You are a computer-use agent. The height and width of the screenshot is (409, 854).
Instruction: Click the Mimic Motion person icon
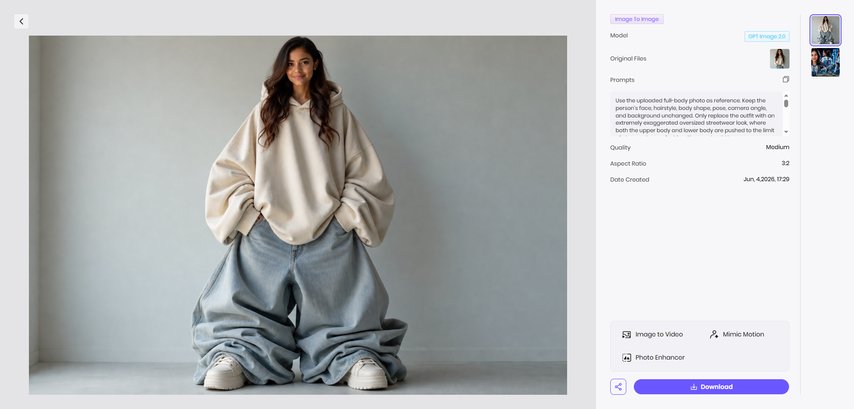[x=713, y=334]
